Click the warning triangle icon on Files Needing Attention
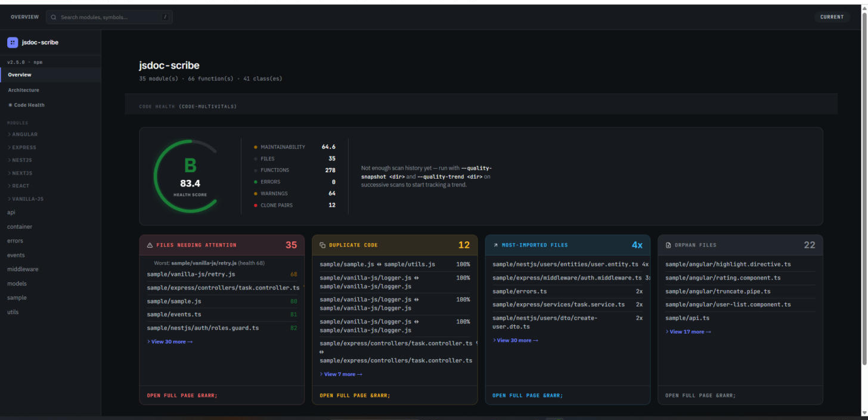The image size is (868, 420). click(x=149, y=245)
